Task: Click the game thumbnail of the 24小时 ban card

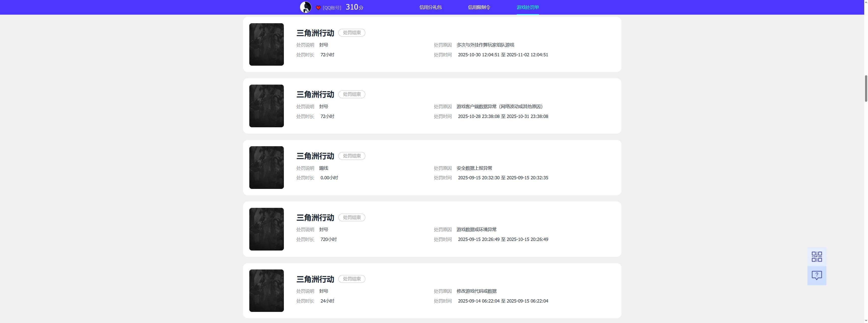Action: (266, 291)
